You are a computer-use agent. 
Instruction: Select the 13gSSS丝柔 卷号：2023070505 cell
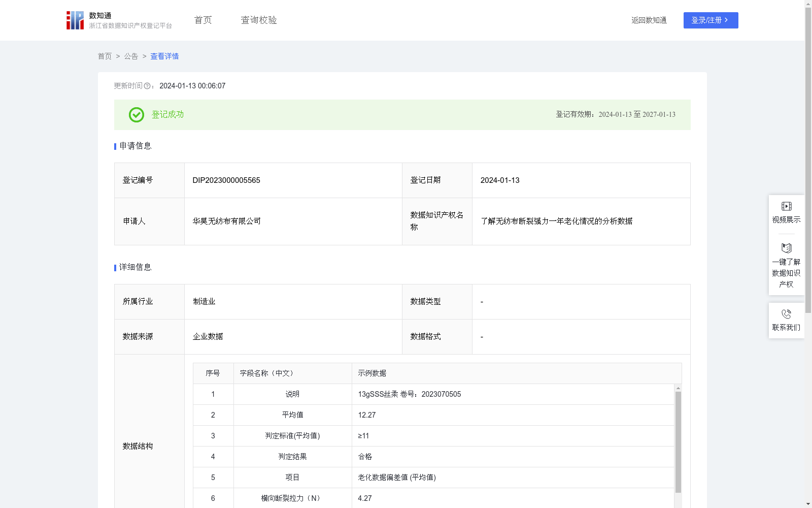click(513, 394)
